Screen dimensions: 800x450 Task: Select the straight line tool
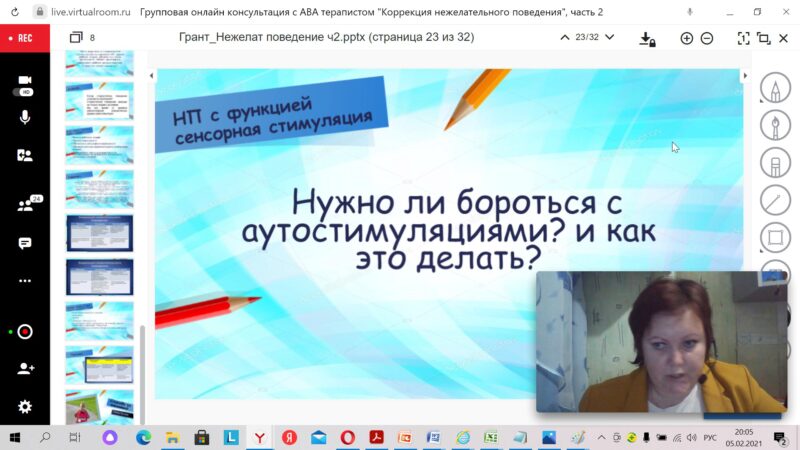point(775,200)
